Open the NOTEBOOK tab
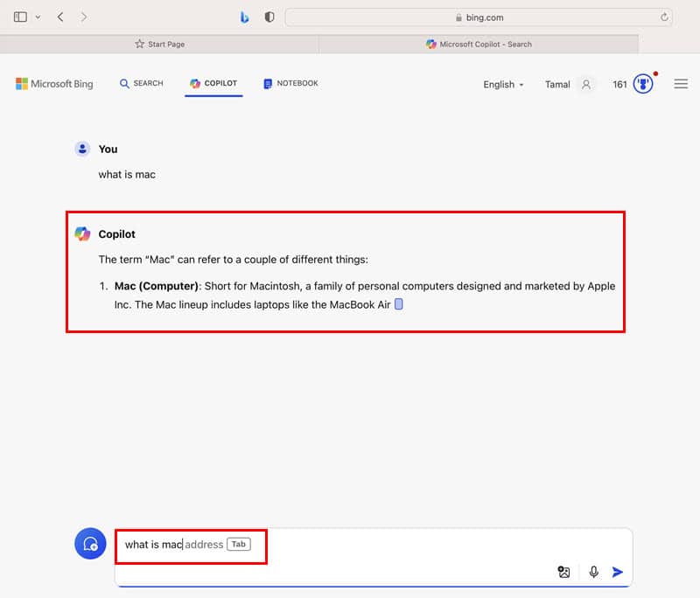Viewport: 700px width, 598px height. 290,83
